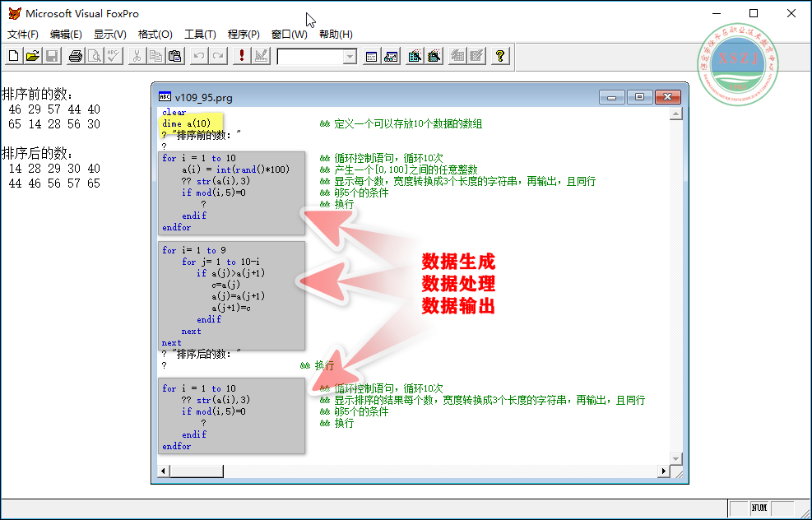Image resolution: width=812 pixels, height=520 pixels.
Task: Click the Modify Form toolbar icon
Action: coord(262,55)
